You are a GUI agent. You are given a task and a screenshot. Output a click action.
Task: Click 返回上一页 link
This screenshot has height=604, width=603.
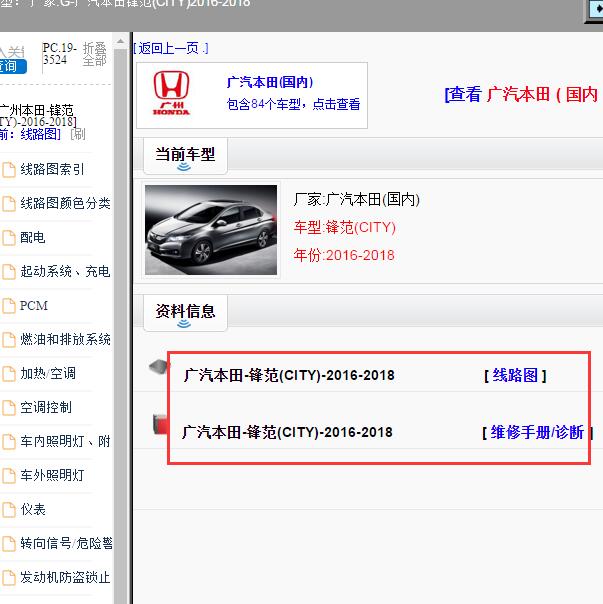point(171,48)
